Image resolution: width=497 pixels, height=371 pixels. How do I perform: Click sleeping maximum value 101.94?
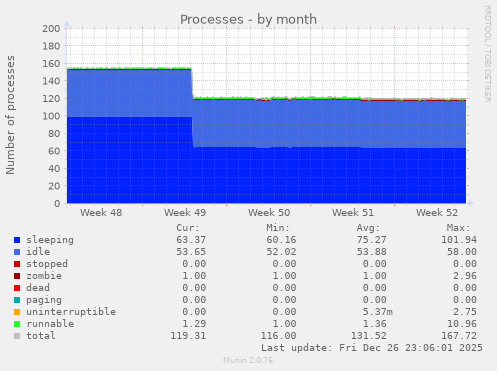(459, 240)
